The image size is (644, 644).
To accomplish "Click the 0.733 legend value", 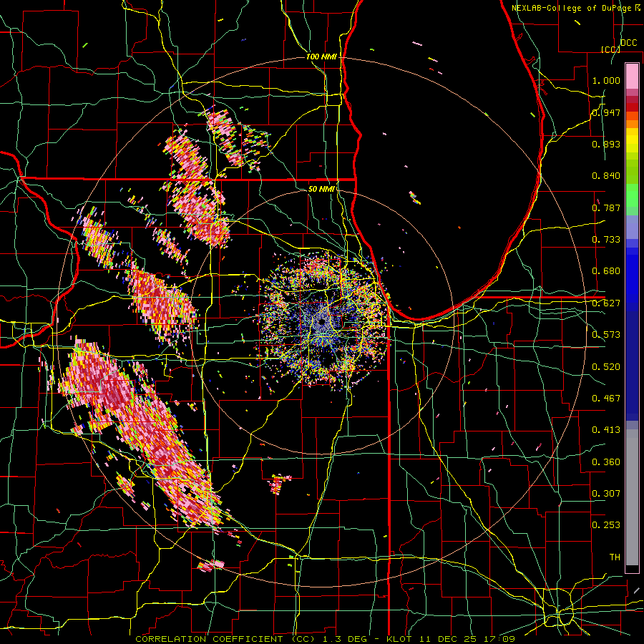I will point(606,240).
